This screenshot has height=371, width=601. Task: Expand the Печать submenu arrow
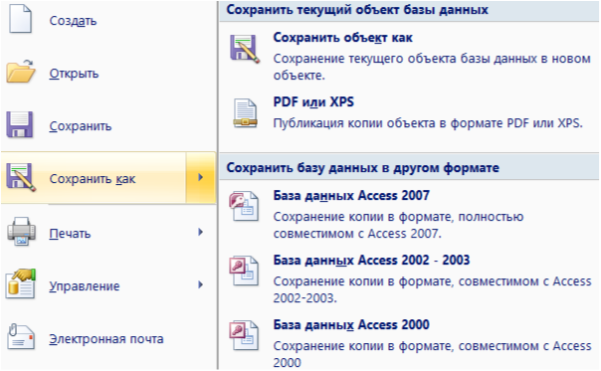(200, 232)
